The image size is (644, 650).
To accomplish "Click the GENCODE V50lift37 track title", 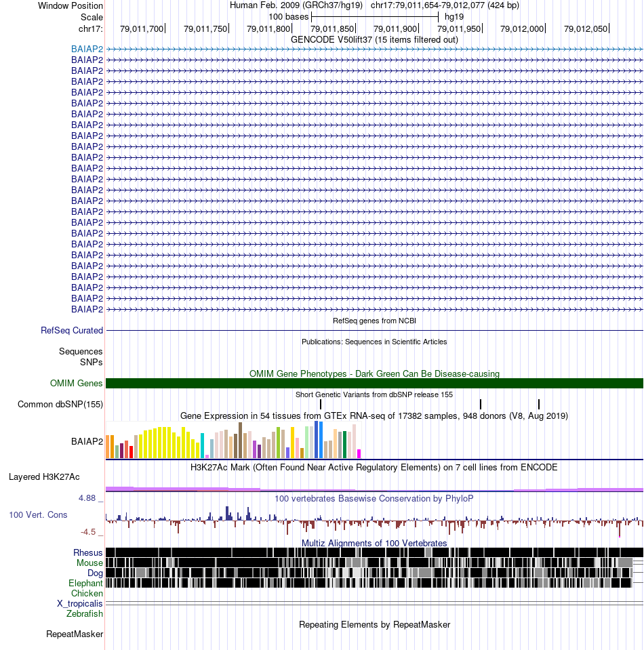I will point(374,39).
